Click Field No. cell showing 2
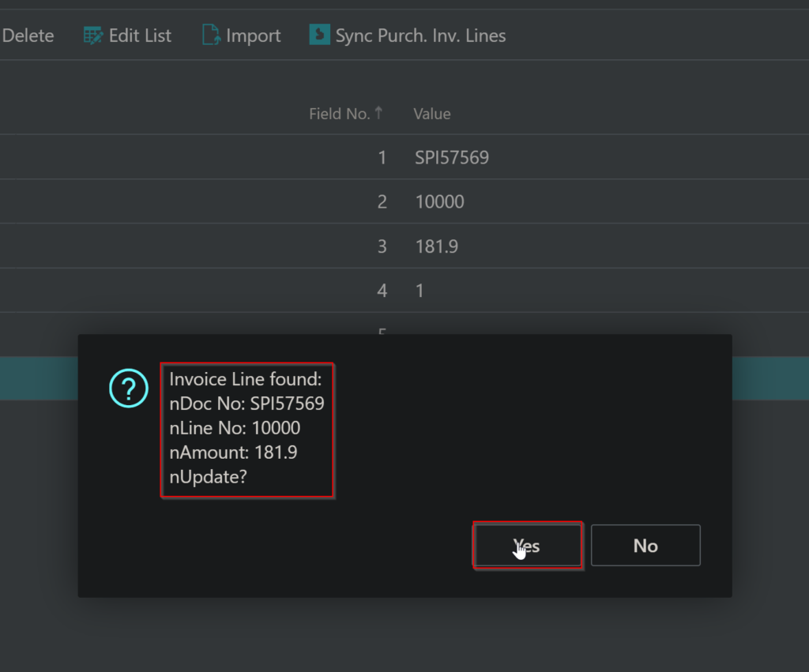809x672 pixels. click(x=382, y=202)
